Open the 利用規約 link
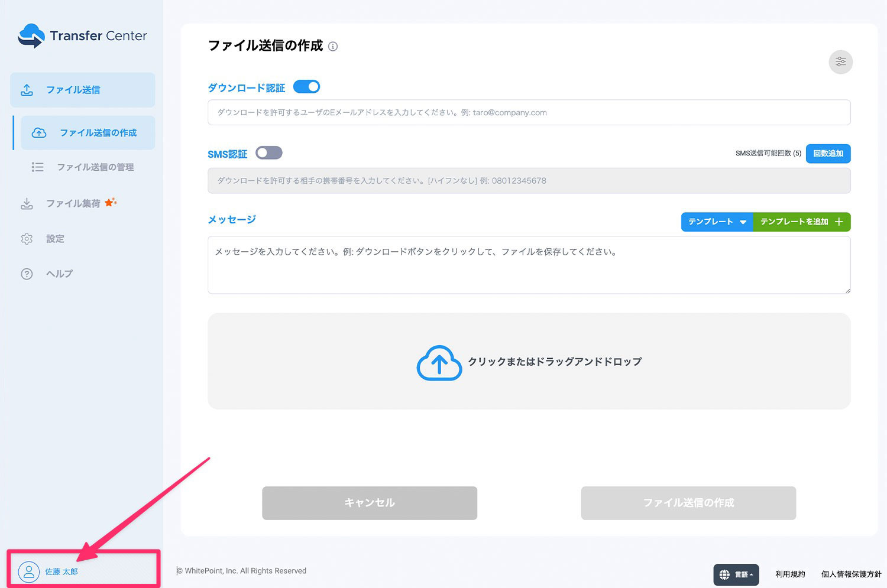 click(789, 573)
